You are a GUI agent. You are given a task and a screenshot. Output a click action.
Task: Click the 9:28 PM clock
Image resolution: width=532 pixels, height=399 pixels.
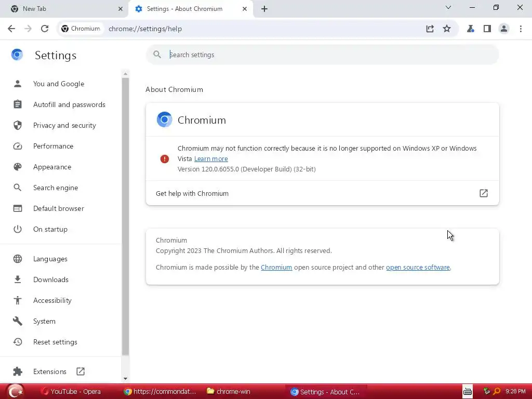[x=515, y=392]
